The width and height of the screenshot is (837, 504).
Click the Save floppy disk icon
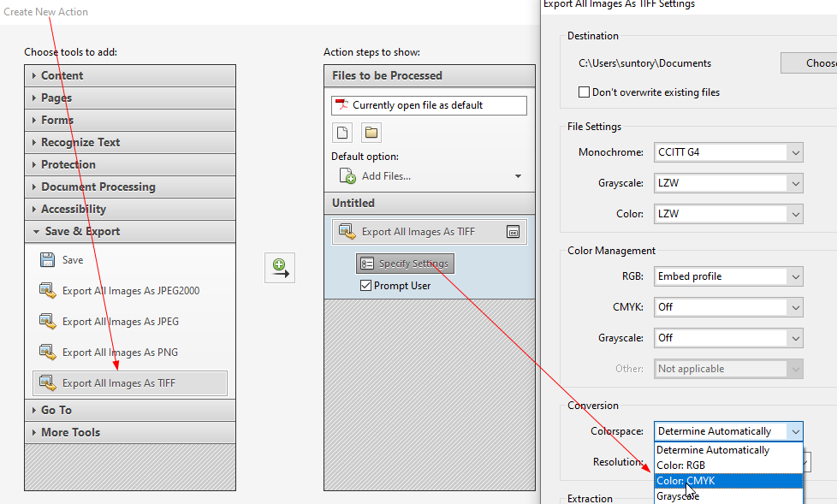coord(48,260)
